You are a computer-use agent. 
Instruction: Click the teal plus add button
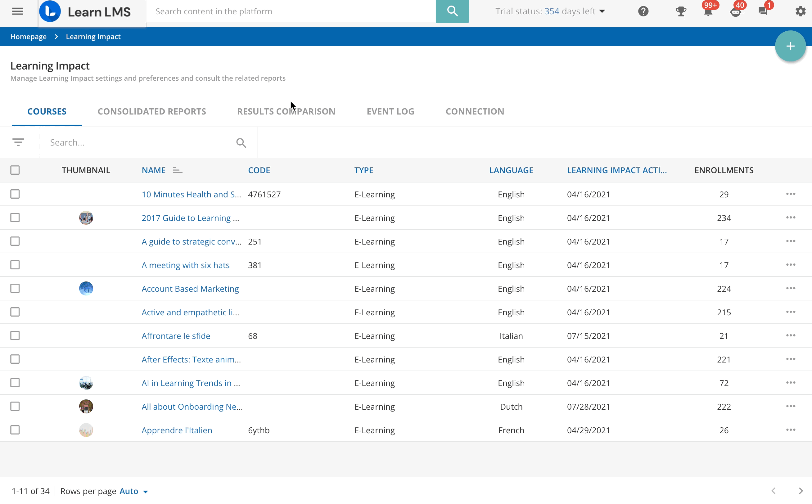(790, 46)
